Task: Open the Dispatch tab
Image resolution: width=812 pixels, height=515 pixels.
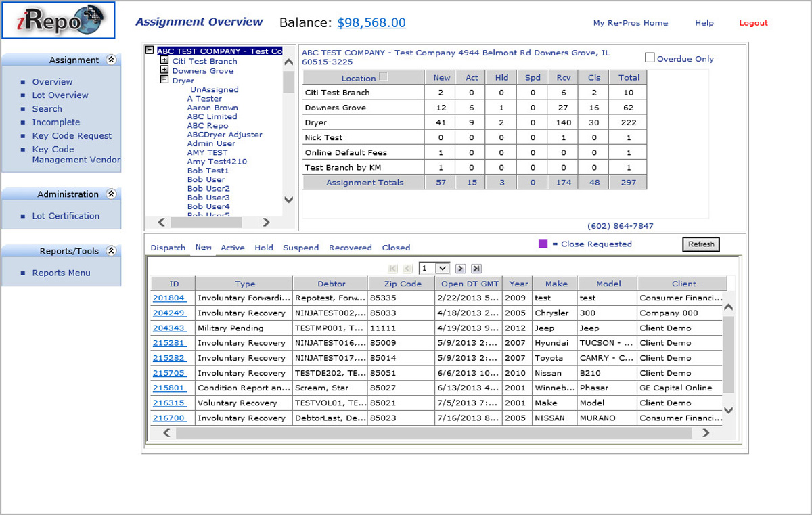Action: click(168, 248)
